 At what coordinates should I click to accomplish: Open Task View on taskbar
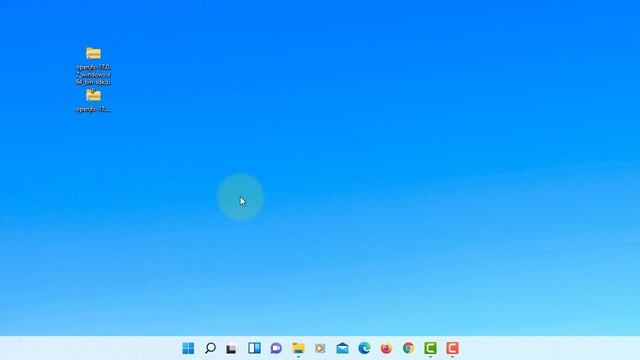[x=232, y=348]
